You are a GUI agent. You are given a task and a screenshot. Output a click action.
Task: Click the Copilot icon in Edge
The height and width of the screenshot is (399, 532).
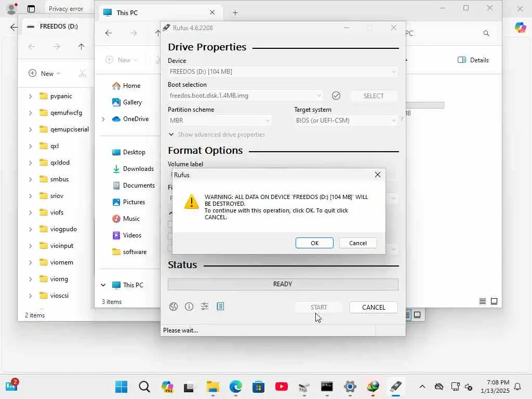520,27
